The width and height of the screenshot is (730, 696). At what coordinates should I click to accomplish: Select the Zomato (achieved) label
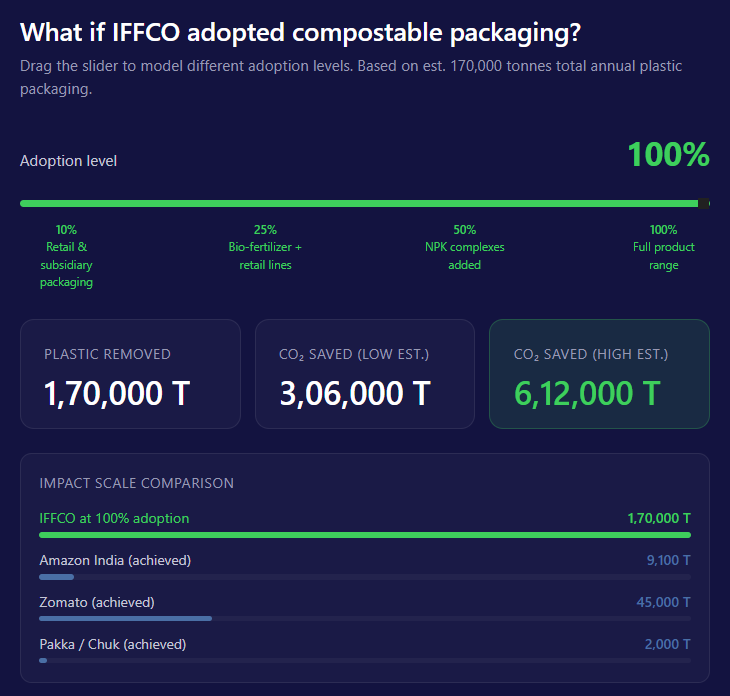click(97, 602)
